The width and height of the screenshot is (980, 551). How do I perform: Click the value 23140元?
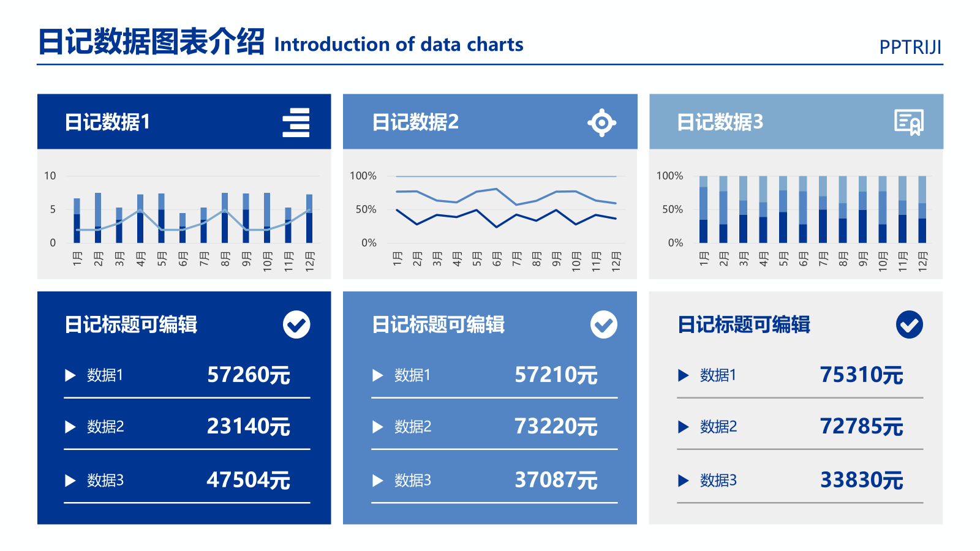(x=249, y=426)
